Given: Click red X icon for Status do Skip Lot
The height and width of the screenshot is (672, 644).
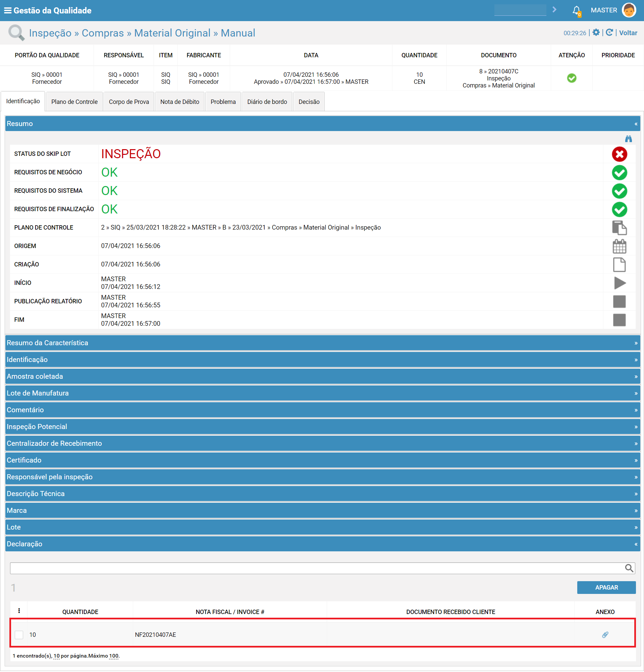Looking at the screenshot, I should pos(619,154).
